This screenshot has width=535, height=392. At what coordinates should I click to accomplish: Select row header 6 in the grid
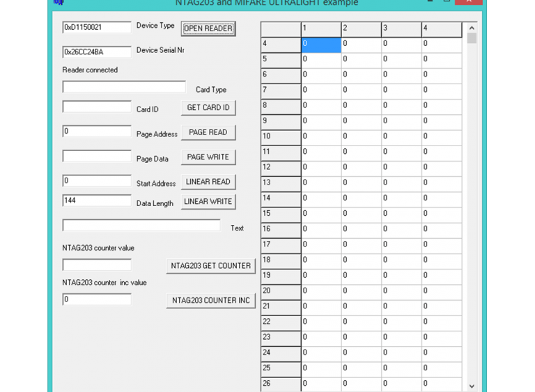pos(281,76)
